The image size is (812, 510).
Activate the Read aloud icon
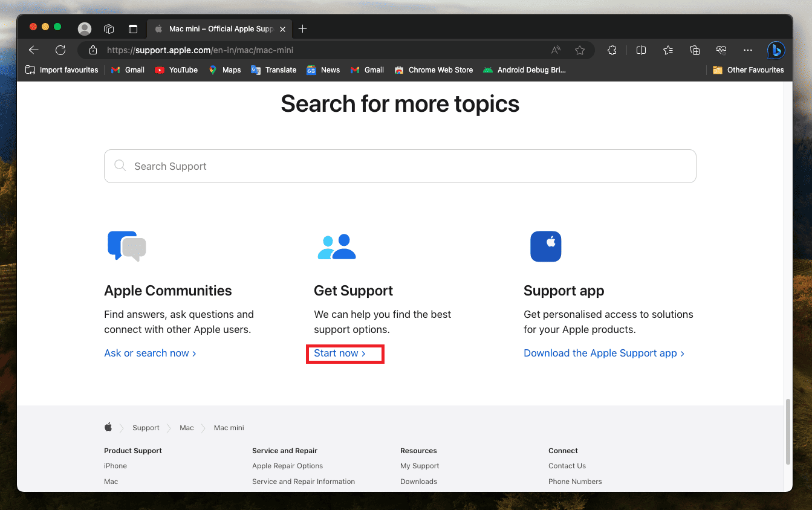coord(556,50)
